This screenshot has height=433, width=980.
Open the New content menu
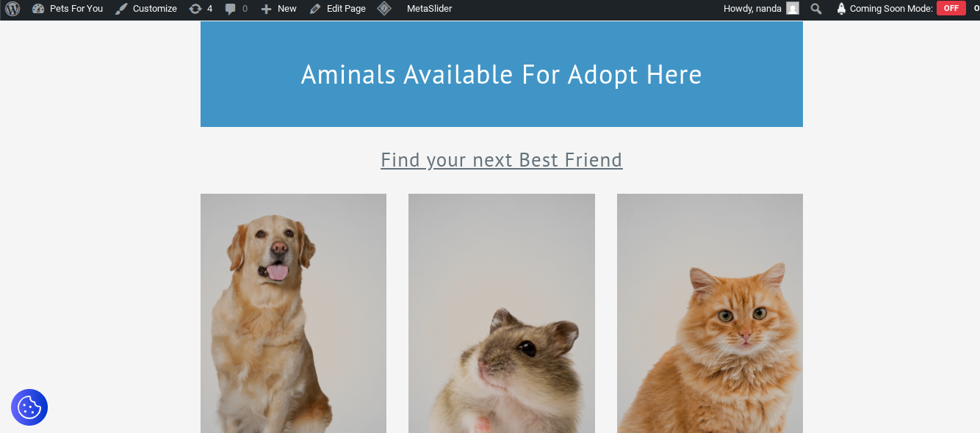click(279, 9)
